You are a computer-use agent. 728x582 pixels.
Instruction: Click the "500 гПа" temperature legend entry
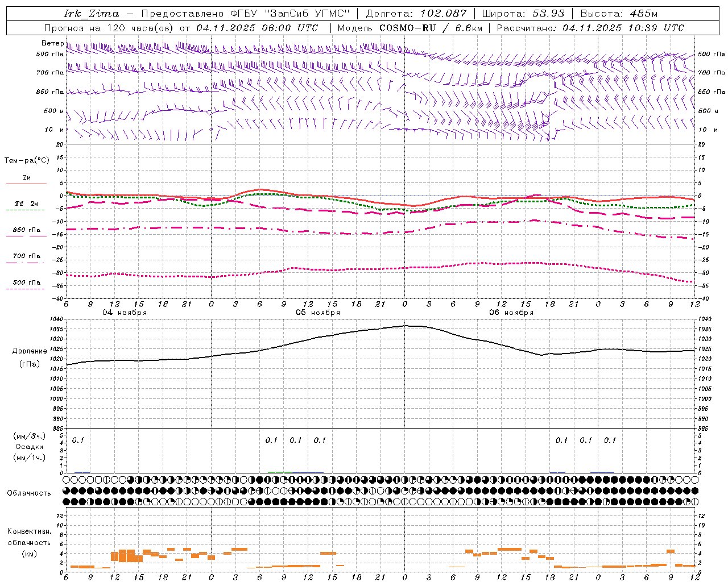pos(26,282)
